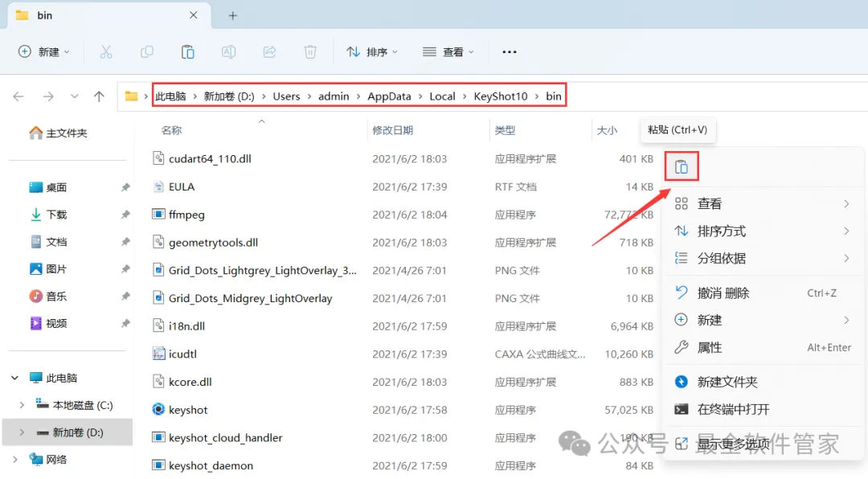The height and width of the screenshot is (479, 868).
Task: Choose 新建文件夹 in context menu
Action: tap(762, 382)
